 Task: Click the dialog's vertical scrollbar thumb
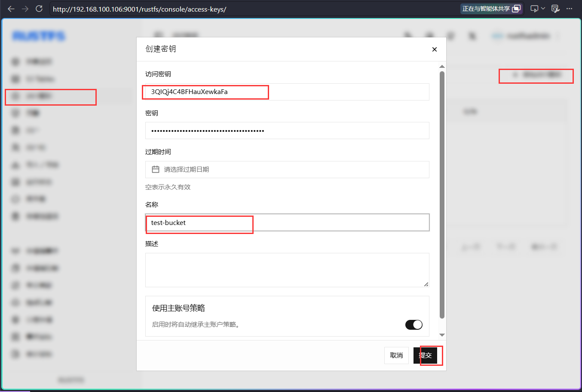point(442,195)
